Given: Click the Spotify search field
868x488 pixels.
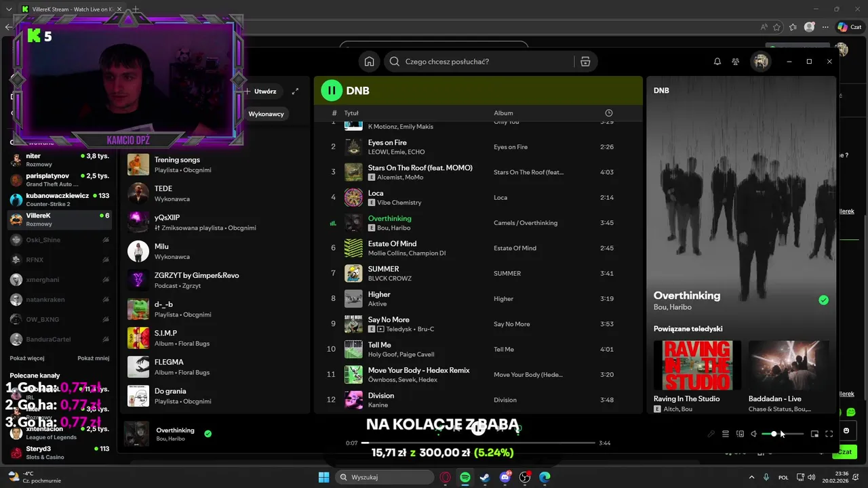Looking at the screenshot, I should (x=479, y=62).
